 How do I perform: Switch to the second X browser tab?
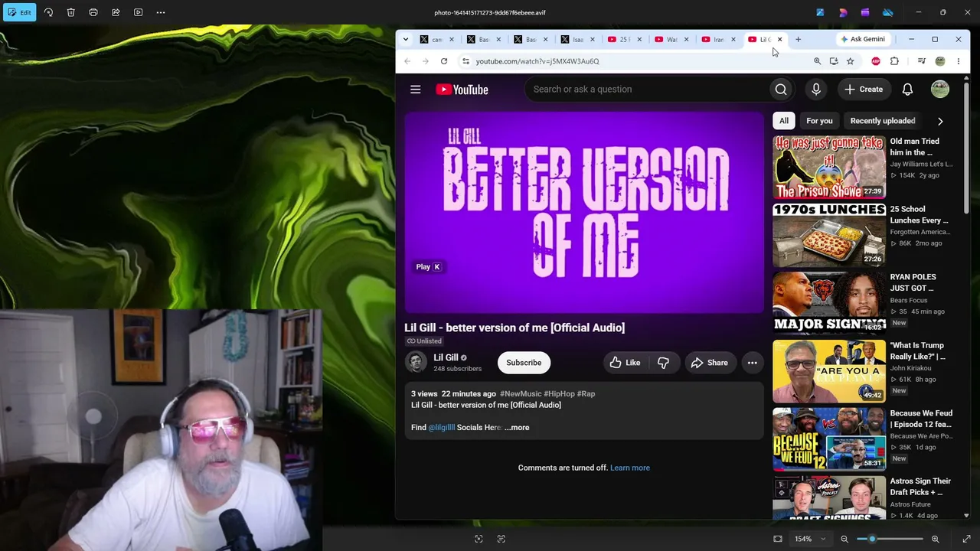click(x=483, y=39)
